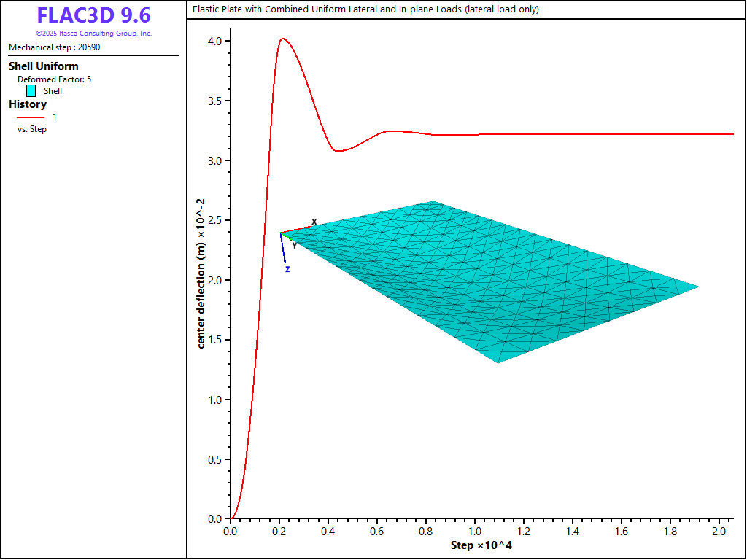Click the blue Z axis arrow
The width and height of the screenshot is (747, 560).
point(284,252)
